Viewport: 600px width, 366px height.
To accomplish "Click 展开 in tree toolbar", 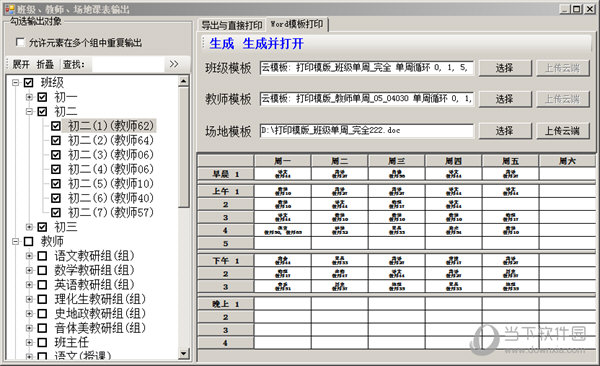I will click(x=21, y=64).
